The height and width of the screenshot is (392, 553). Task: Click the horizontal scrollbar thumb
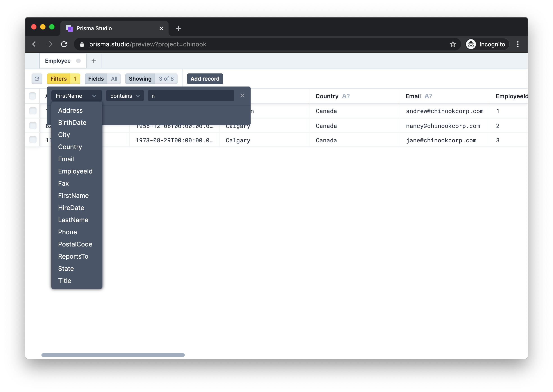[113, 355]
